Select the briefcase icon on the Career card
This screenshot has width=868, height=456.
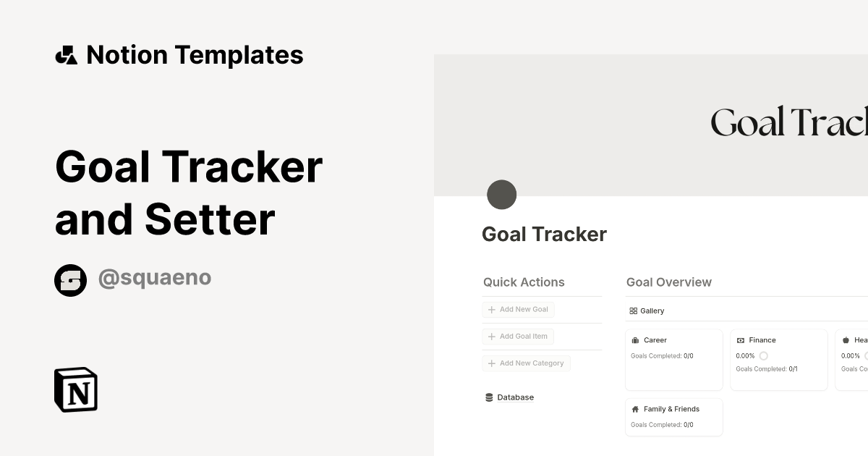tap(636, 339)
